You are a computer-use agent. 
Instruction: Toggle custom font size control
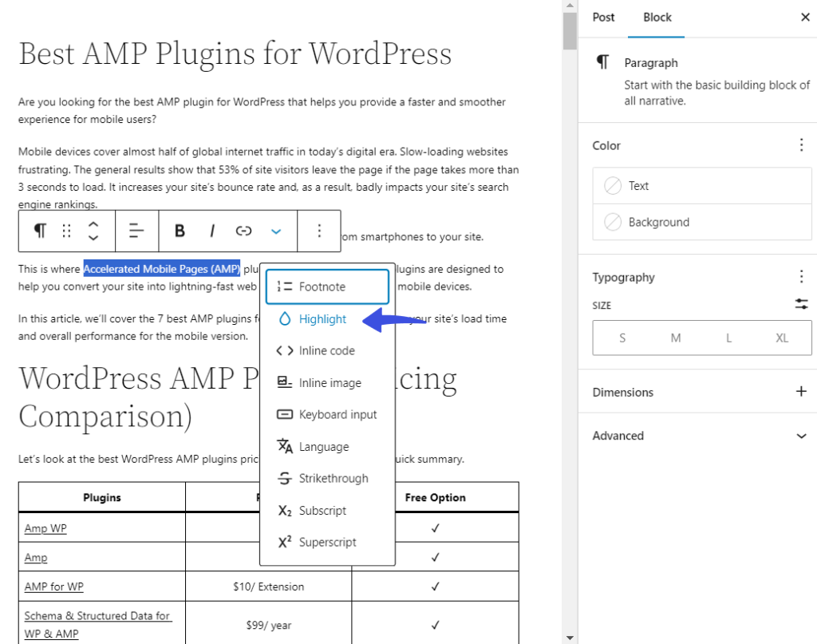(801, 304)
